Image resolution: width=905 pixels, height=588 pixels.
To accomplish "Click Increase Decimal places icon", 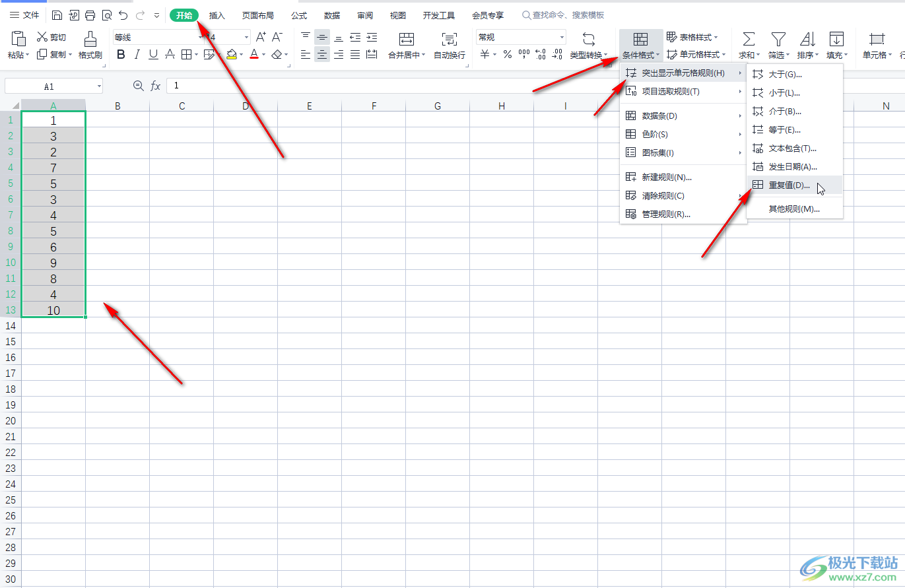I will [x=541, y=55].
